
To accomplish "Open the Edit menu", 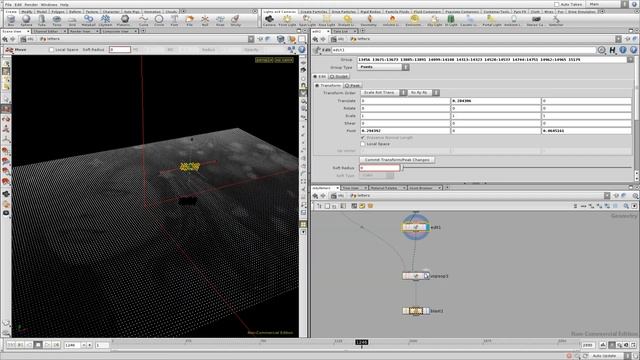I will pos(18,4).
